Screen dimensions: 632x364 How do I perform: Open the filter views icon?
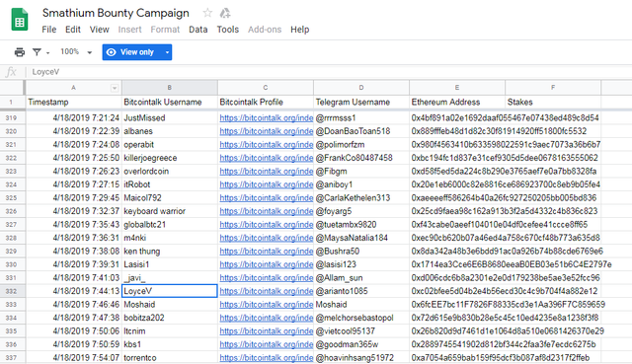pyautogui.click(x=37, y=52)
